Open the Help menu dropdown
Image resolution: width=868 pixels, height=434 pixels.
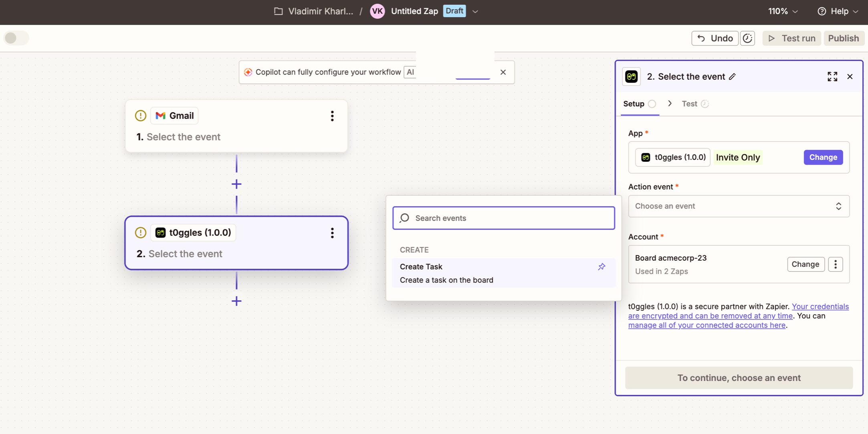point(838,11)
